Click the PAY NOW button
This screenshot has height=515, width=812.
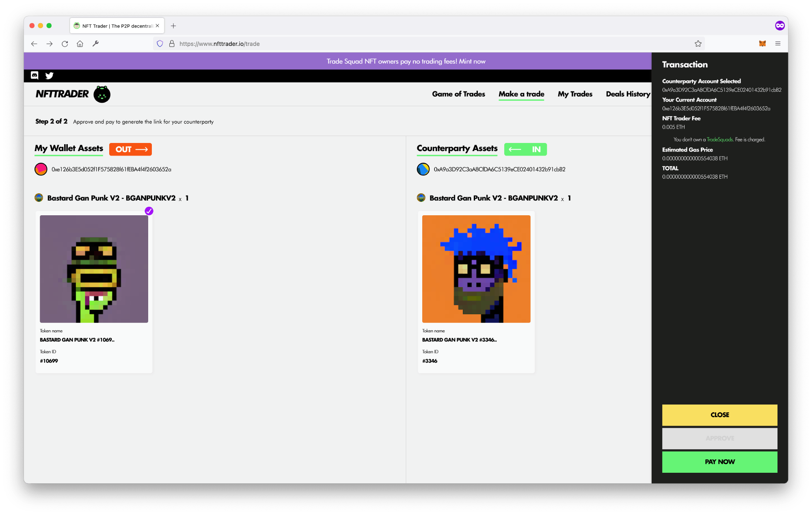coord(720,461)
